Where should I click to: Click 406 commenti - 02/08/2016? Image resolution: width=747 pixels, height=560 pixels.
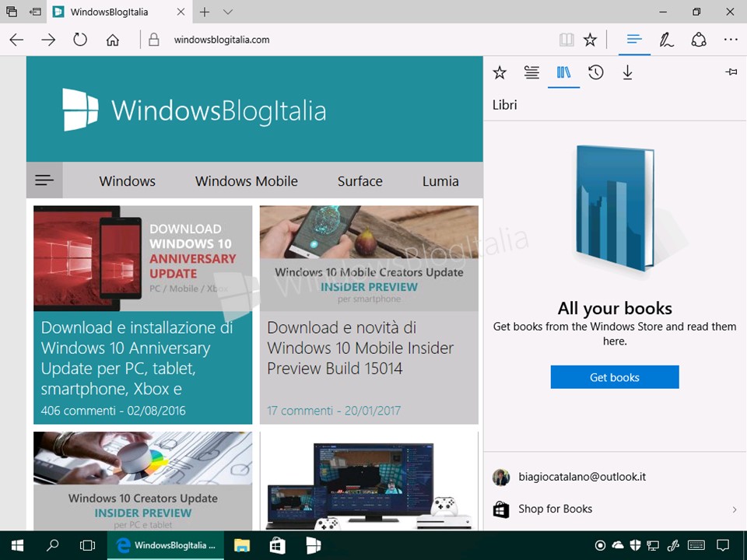click(114, 411)
